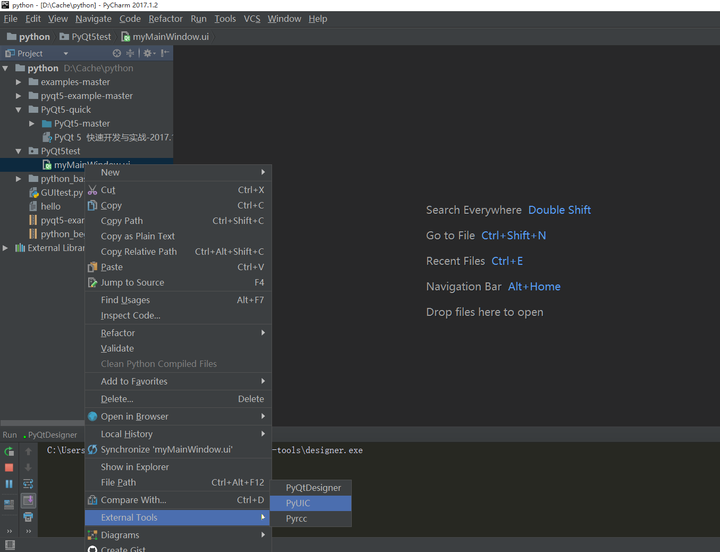This screenshot has width=720, height=552.
Task: Choose Copy Path in context menu
Action: pos(178,221)
